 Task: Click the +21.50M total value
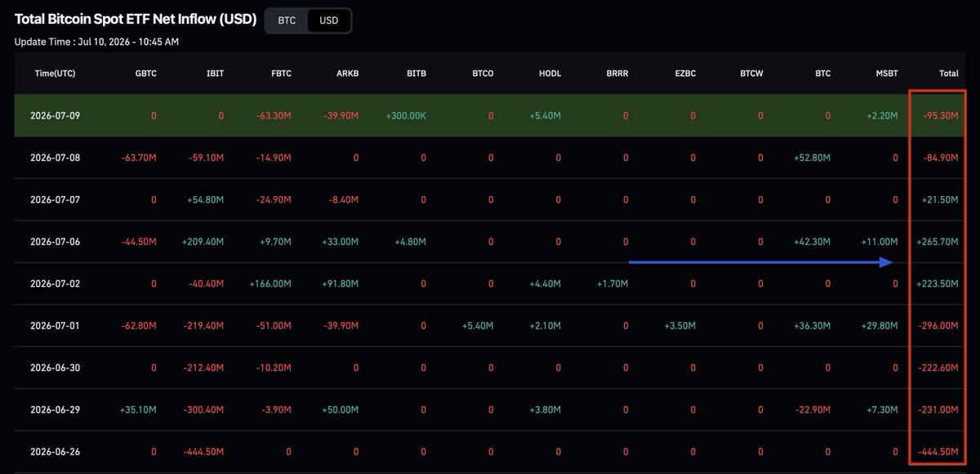point(941,200)
